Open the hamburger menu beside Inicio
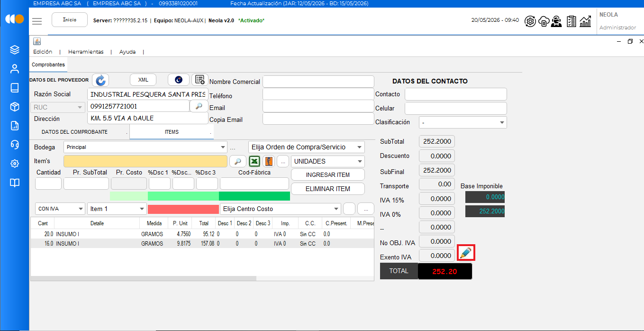 tap(37, 21)
